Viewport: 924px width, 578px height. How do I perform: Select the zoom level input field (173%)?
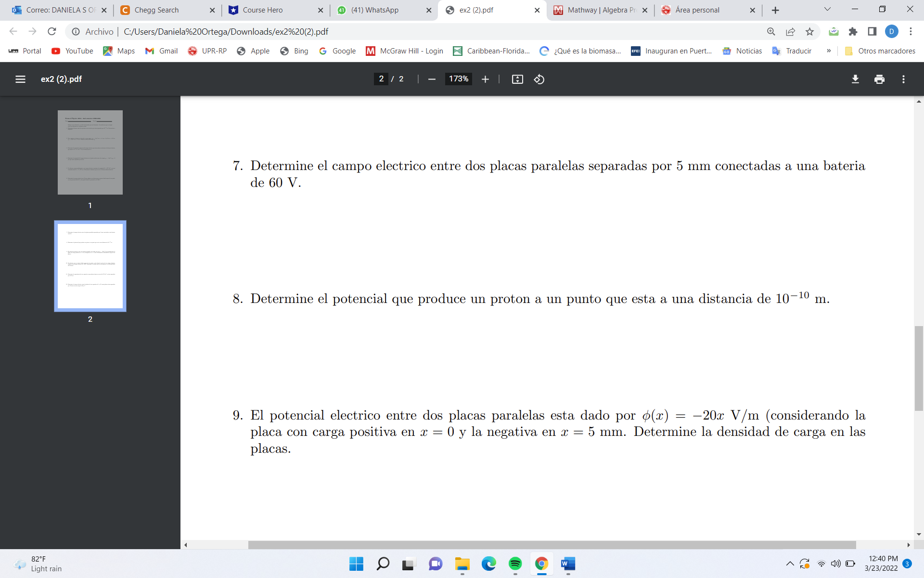point(457,79)
